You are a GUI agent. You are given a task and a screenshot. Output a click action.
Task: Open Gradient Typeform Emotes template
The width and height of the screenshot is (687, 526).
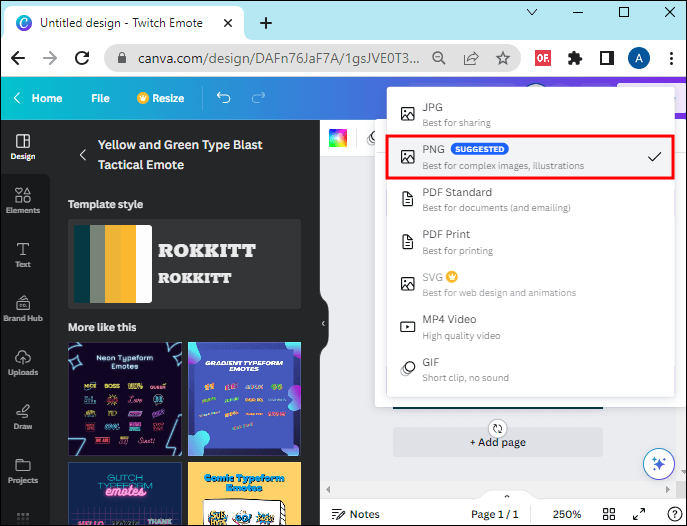(244, 399)
